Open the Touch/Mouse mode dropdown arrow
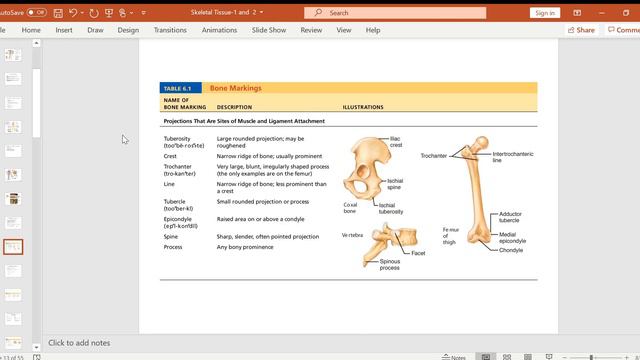This screenshot has height=360, width=640. [131, 13]
